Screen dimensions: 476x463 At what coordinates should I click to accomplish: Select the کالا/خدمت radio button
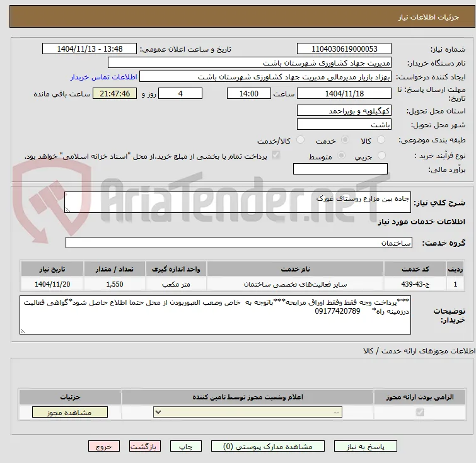300,140
